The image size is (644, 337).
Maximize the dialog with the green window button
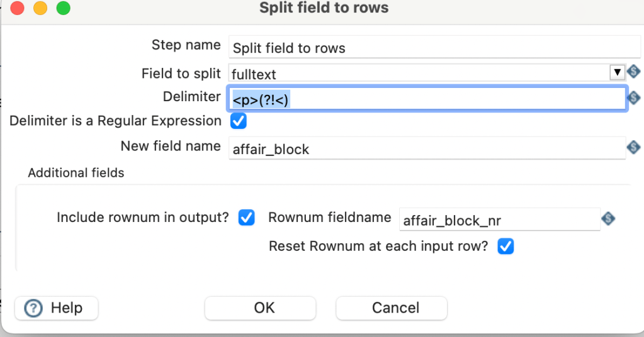pos(63,9)
